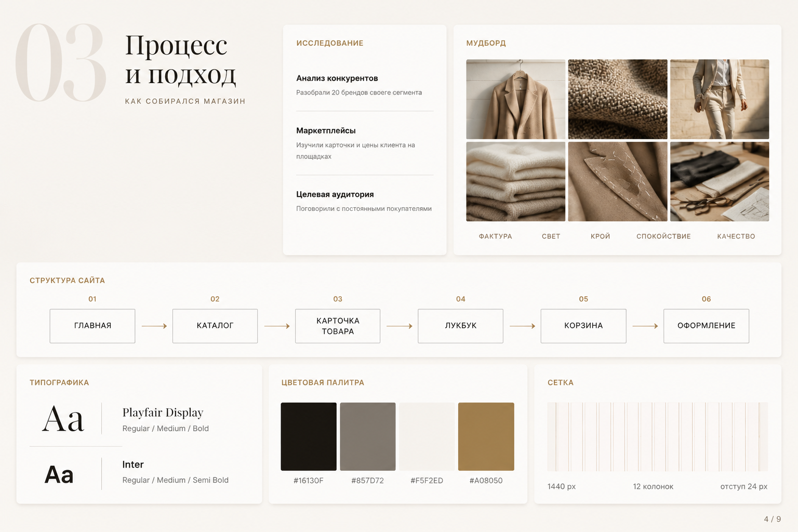The height and width of the screenshot is (532, 798).
Task: Pick the gray #857D72 color swatch
Action: 368,436
